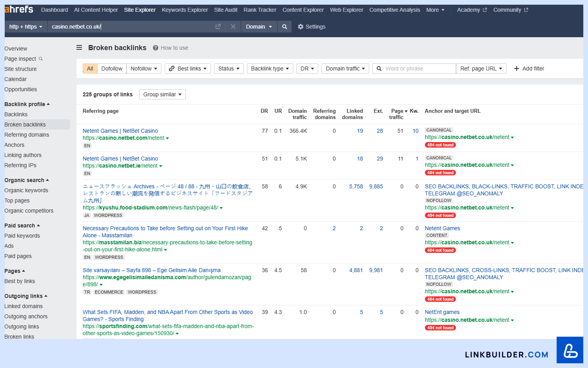The width and height of the screenshot is (588, 368).
Task: Open Content Explorer
Action: [x=303, y=10]
